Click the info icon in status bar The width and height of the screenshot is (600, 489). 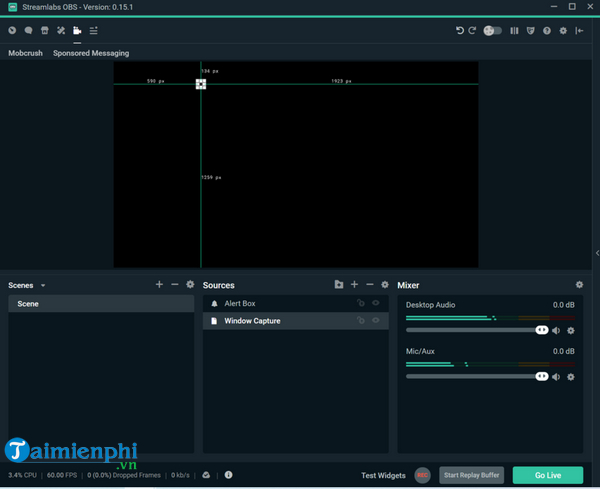click(x=228, y=475)
